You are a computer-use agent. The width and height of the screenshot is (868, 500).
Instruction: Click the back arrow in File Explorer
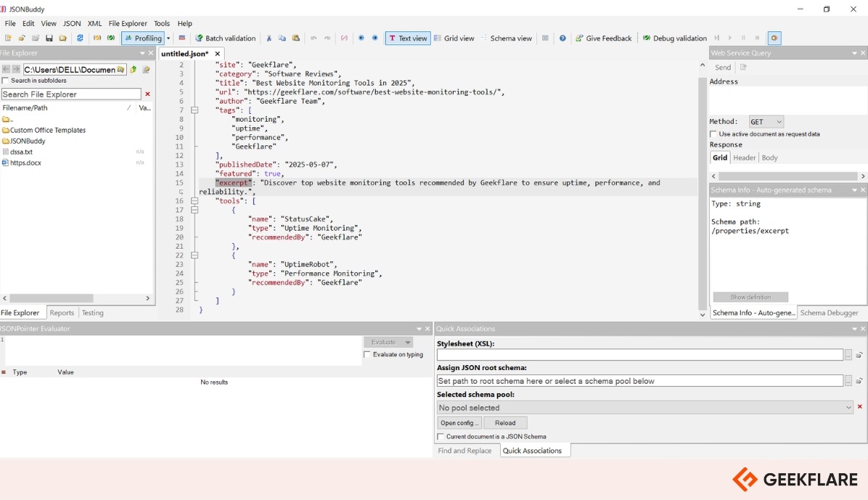point(6,69)
